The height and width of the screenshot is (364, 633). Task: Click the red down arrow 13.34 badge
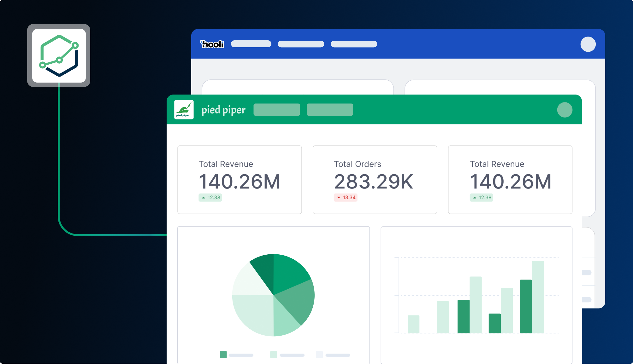click(x=346, y=198)
